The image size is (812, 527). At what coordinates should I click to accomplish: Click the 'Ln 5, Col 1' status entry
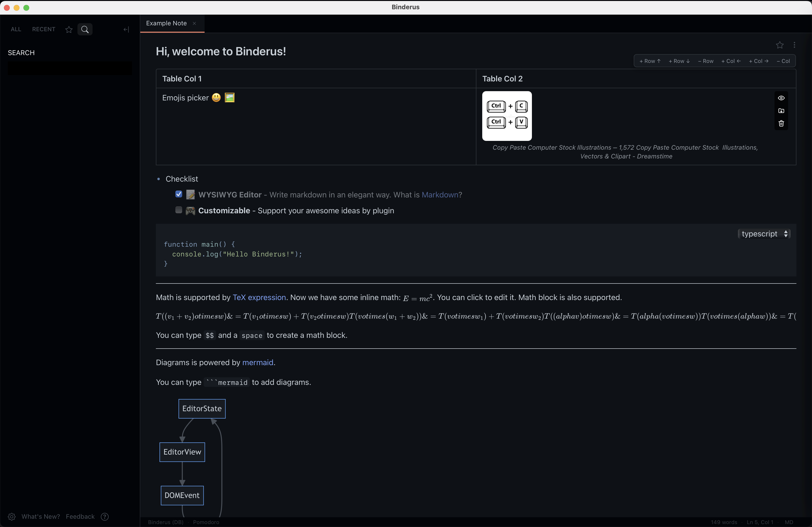click(x=760, y=522)
